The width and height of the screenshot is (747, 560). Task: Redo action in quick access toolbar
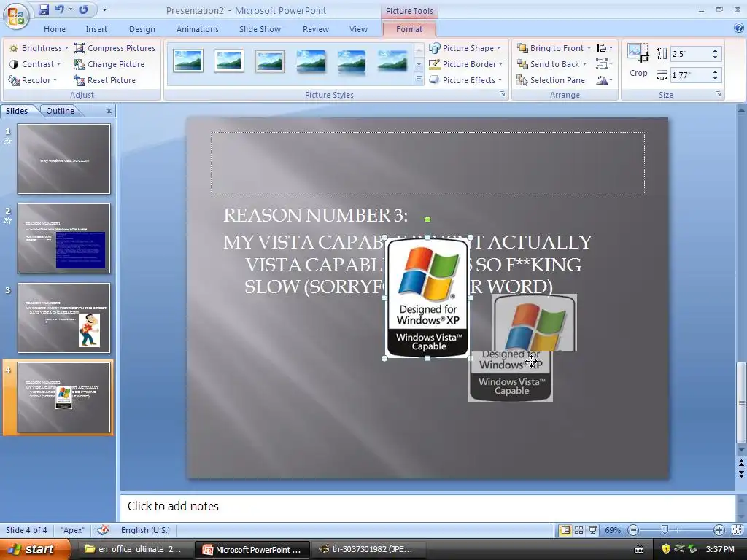point(83,9)
